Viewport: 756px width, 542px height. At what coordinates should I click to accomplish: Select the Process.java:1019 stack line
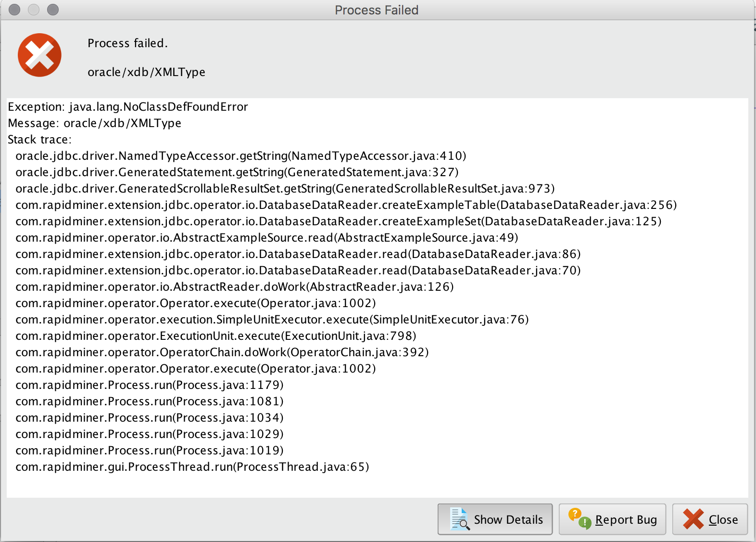(x=150, y=451)
